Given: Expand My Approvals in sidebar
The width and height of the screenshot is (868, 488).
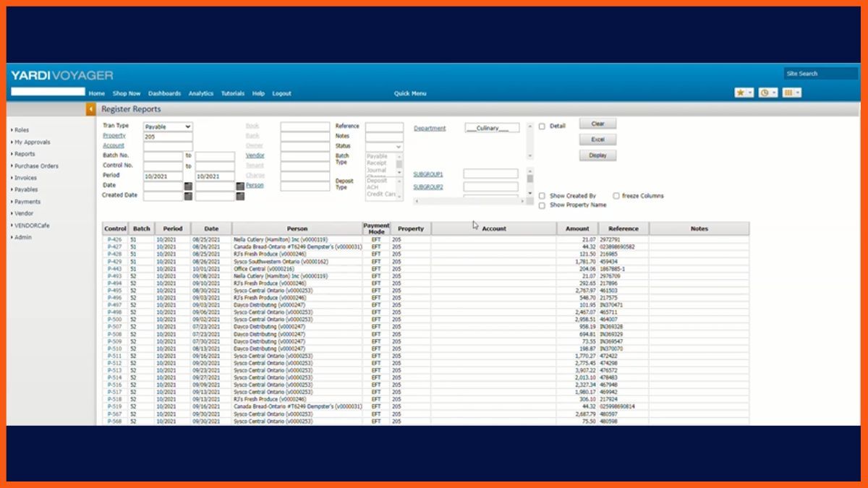Looking at the screenshot, I should 32,142.
